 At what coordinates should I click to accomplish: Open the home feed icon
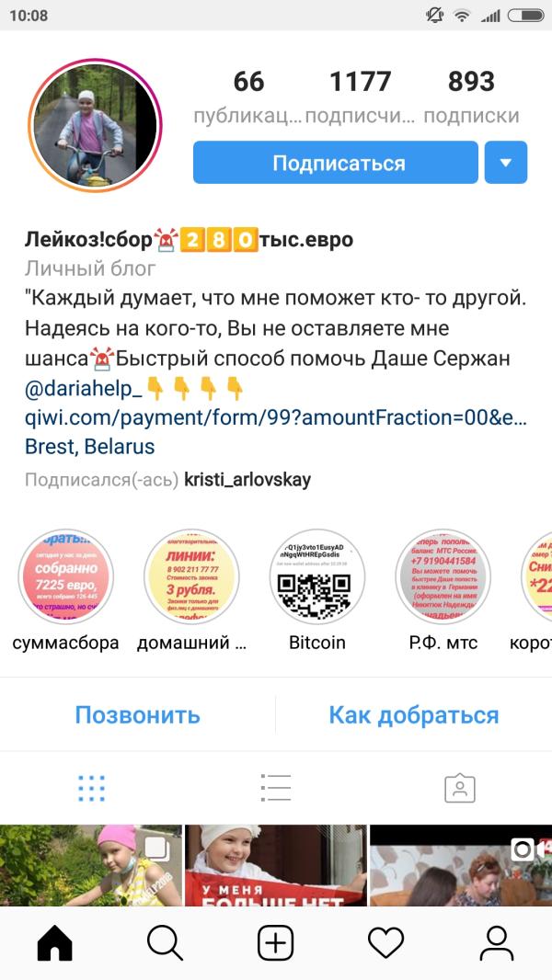tap(55, 942)
